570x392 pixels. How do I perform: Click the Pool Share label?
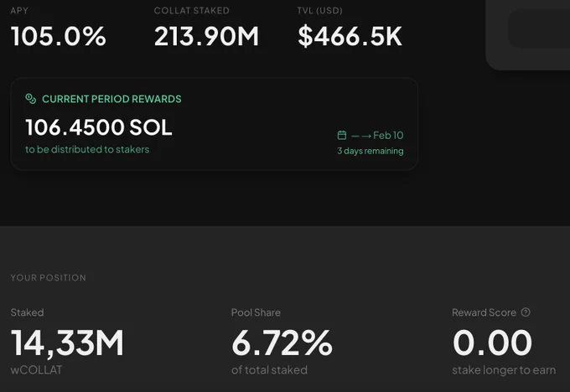point(256,312)
